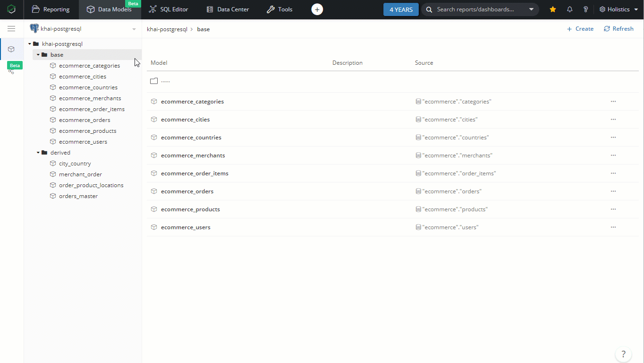
Task: Focus the search reports/dashboards field
Action: click(475, 9)
